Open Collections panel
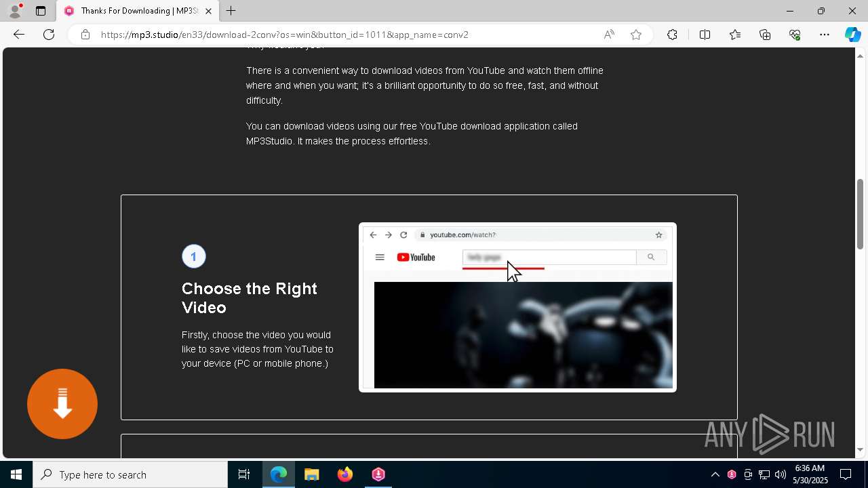 765,35
